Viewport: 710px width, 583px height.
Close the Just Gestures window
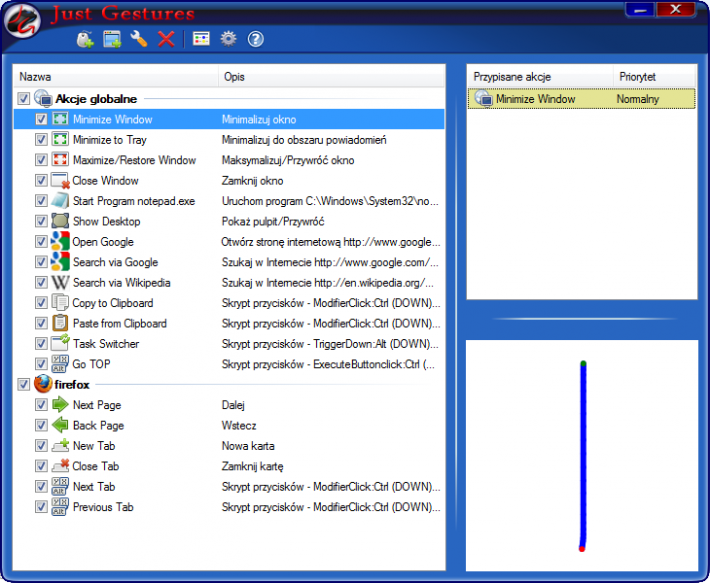click(676, 10)
